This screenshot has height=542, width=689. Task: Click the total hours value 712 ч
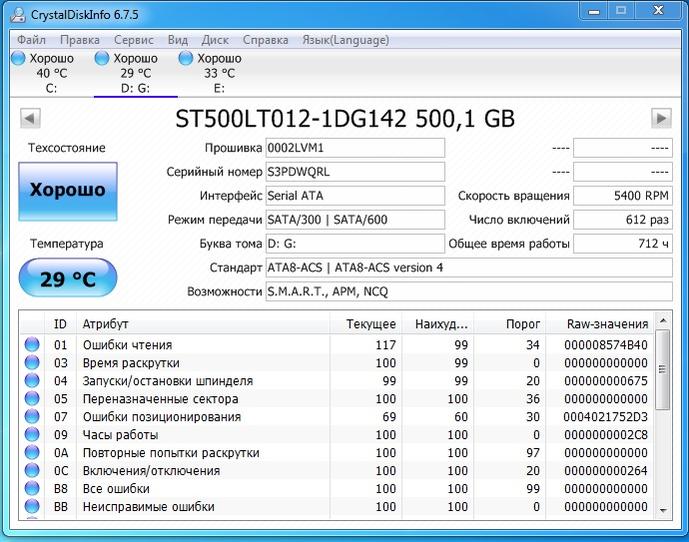[x=623, y=244]
